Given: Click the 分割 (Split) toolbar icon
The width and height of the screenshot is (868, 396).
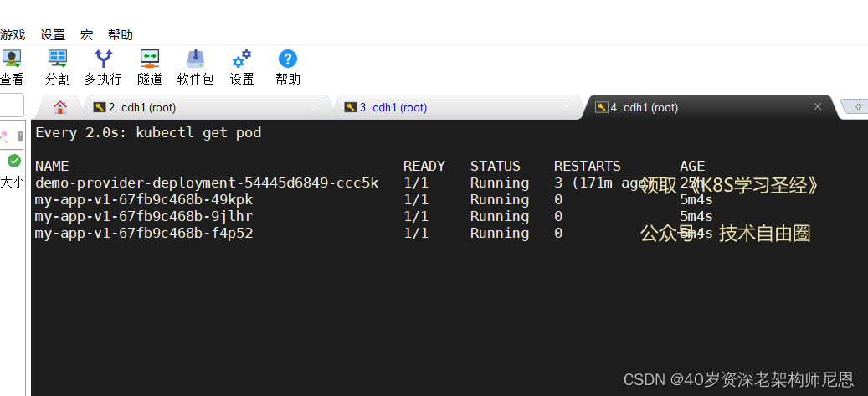Looking at the screenshot, I should click(58, 59).
